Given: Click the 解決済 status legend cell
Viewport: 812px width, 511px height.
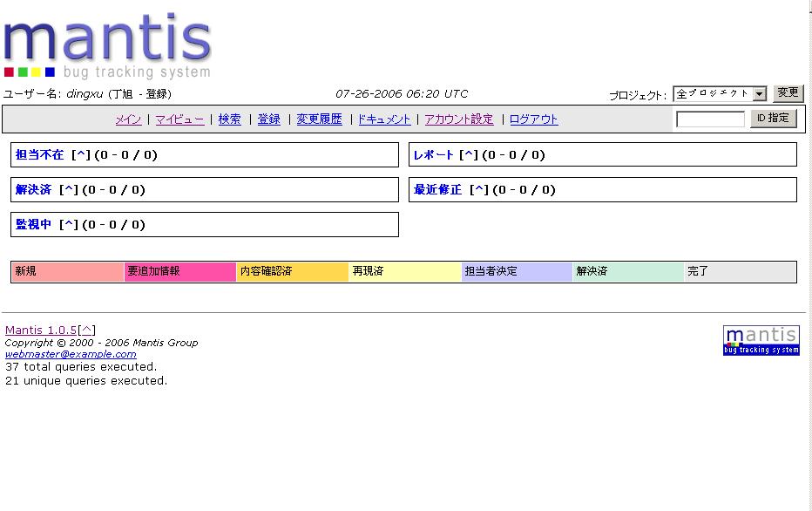Looking at the screenshot, I should [629, 271].
